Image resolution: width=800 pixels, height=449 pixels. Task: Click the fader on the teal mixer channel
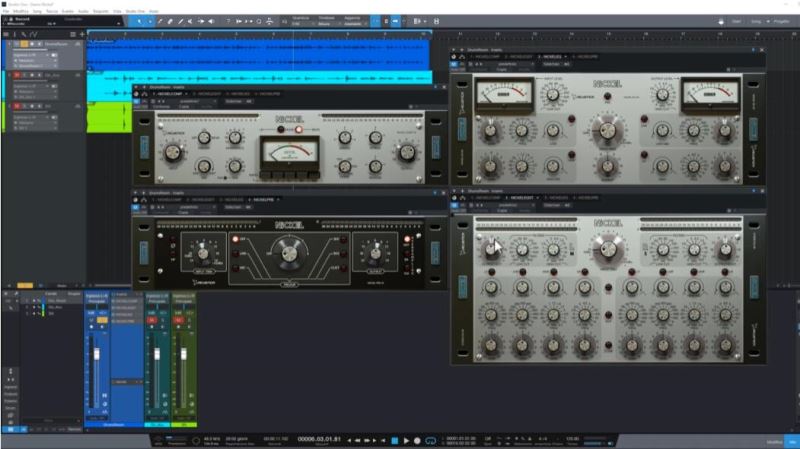(x=157, y=354)
